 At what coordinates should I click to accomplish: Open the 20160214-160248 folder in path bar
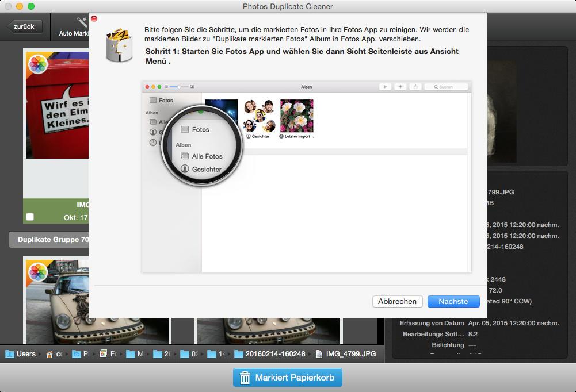270,354
